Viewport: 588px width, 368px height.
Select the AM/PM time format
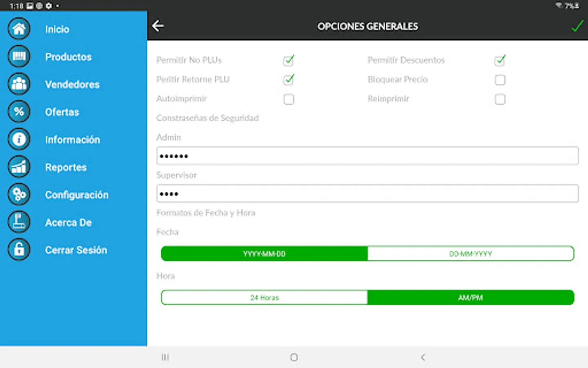coord(471,297)
